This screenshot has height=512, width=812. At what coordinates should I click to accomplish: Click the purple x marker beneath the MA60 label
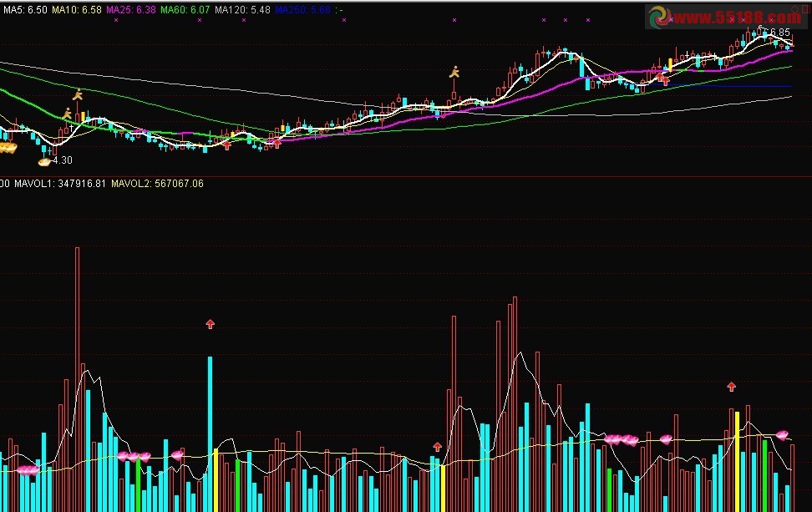click(x=200, y=20)
